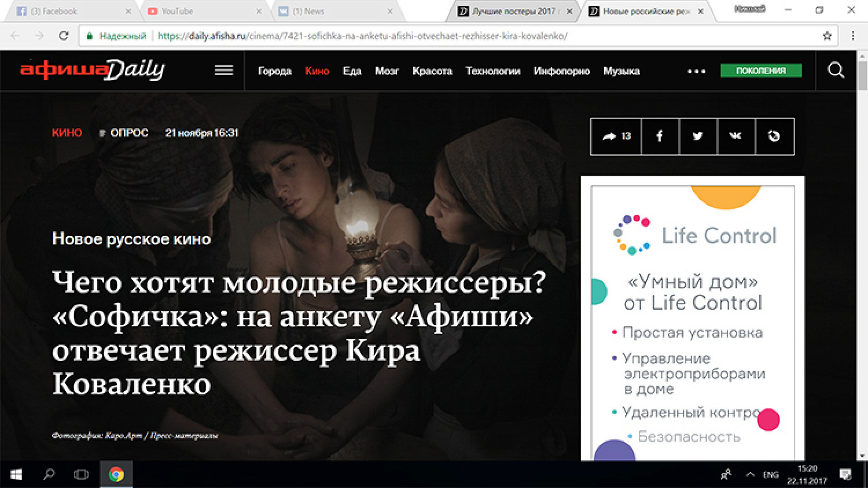Click the secure padlock Надежный indicator
Image resolution: width=868 pixels, height=488 pixels.
point(116,36)
